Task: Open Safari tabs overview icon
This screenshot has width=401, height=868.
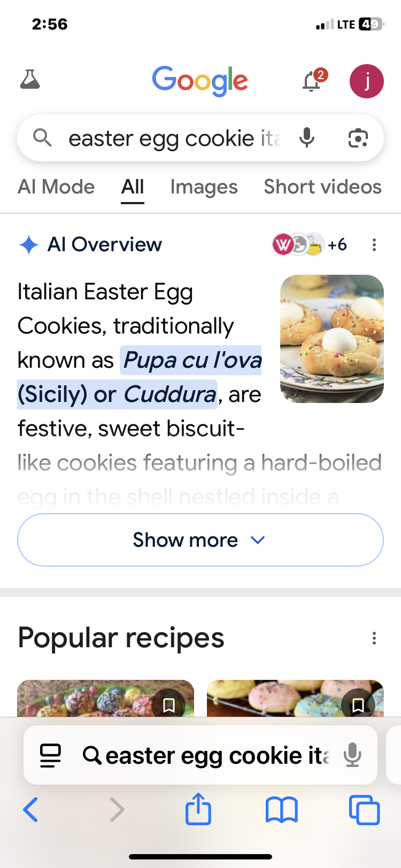Action: (x=364, y=809)
